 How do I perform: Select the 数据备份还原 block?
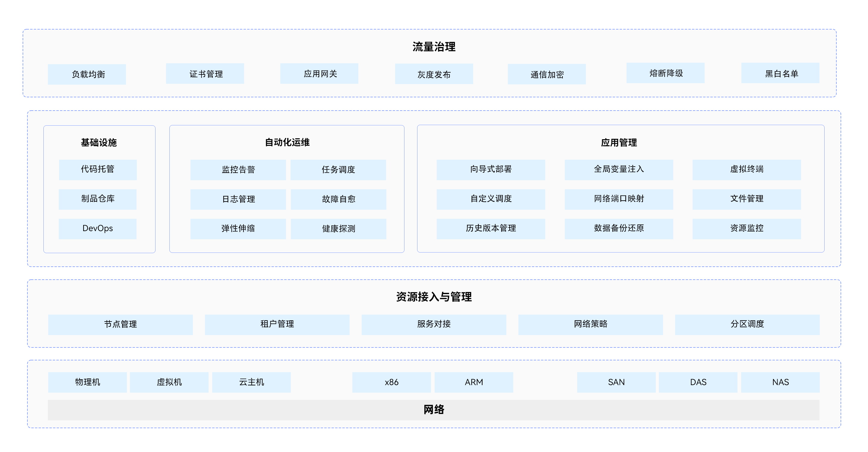tap(618, 229)
